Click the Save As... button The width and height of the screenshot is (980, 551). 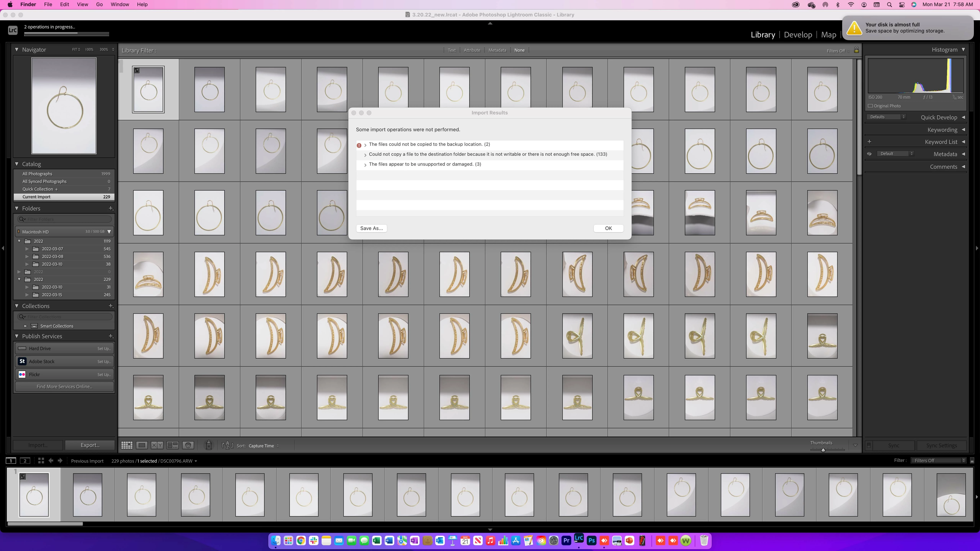pyautogui.click(x=371, y=228)
